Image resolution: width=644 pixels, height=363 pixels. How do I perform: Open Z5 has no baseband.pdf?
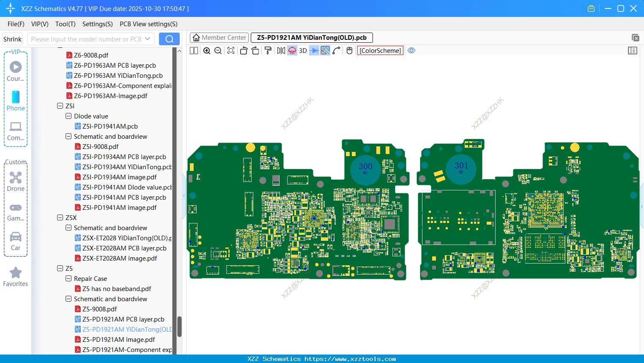tap(116, 289)
